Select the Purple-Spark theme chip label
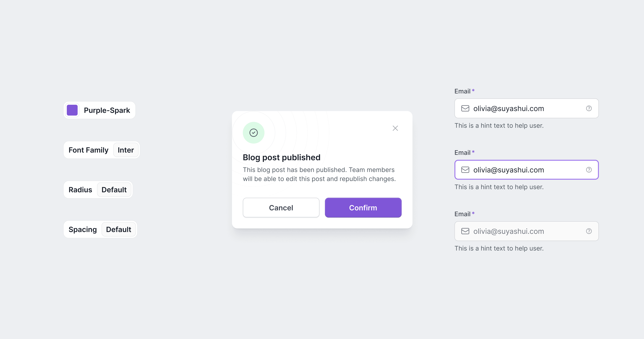This screenshot has width=644, height=339. point(107,110)
